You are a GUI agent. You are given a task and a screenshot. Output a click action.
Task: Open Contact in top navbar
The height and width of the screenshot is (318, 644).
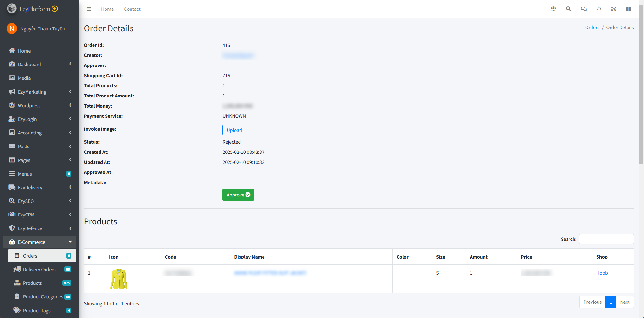click(x=132, y=9)
